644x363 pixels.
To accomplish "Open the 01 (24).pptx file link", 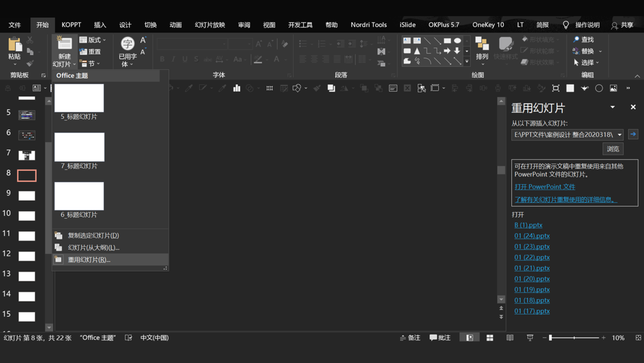I will click(x=532, y=236).
